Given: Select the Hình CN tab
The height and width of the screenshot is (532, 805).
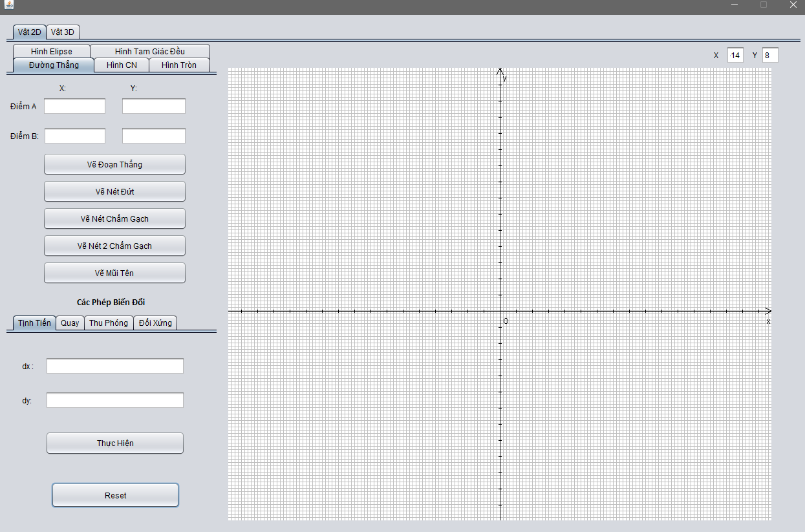Looking at the screenshot, I should [x=122, y=65].
